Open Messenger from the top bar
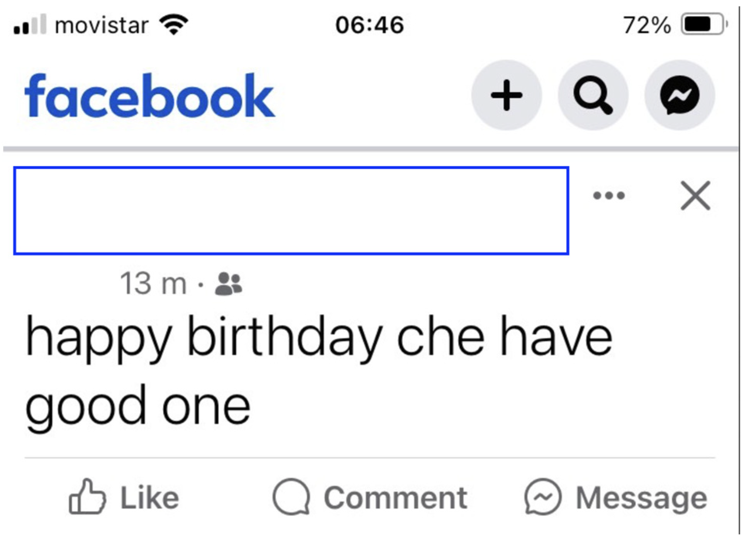Screen dimensions: 756x553 [679, 95]
